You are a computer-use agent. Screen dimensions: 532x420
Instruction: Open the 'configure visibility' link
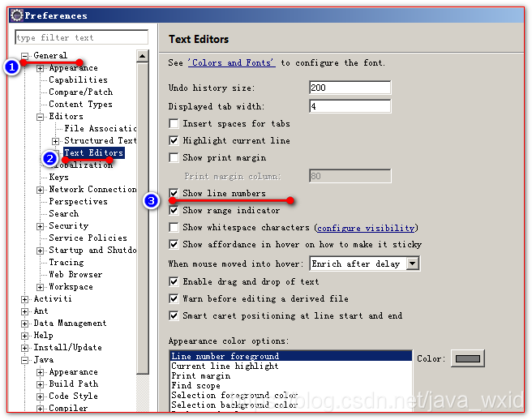(366, 228)
